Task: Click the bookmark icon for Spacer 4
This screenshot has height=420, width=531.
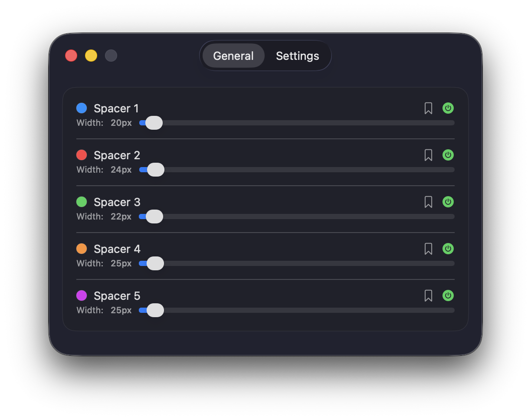Action: point(428,249)
